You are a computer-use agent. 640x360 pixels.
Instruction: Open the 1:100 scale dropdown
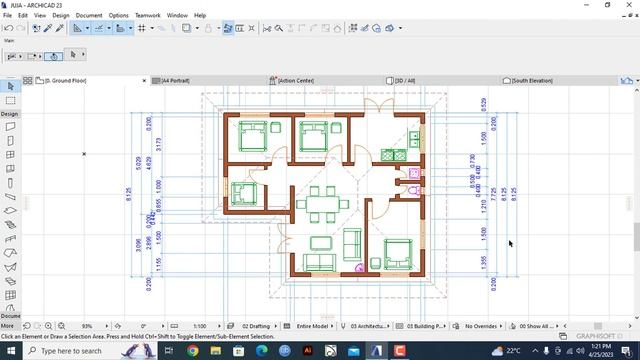(219, 326)
